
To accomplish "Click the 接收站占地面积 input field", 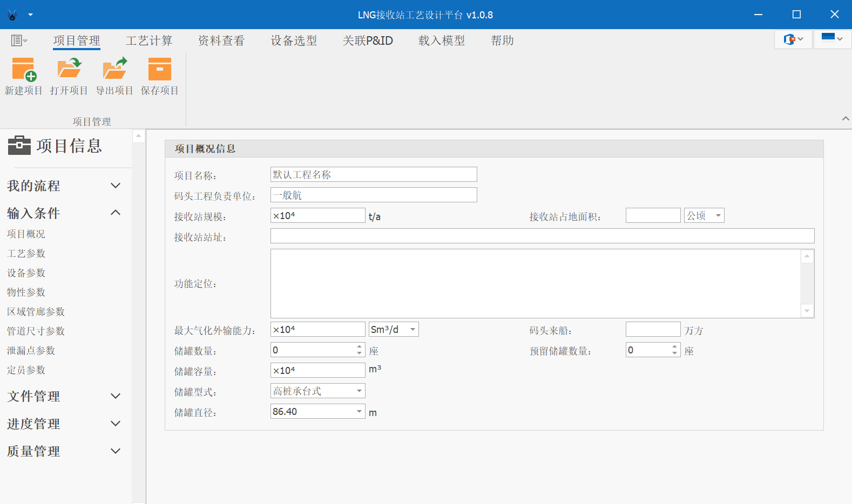I will [x=653, y=215].
